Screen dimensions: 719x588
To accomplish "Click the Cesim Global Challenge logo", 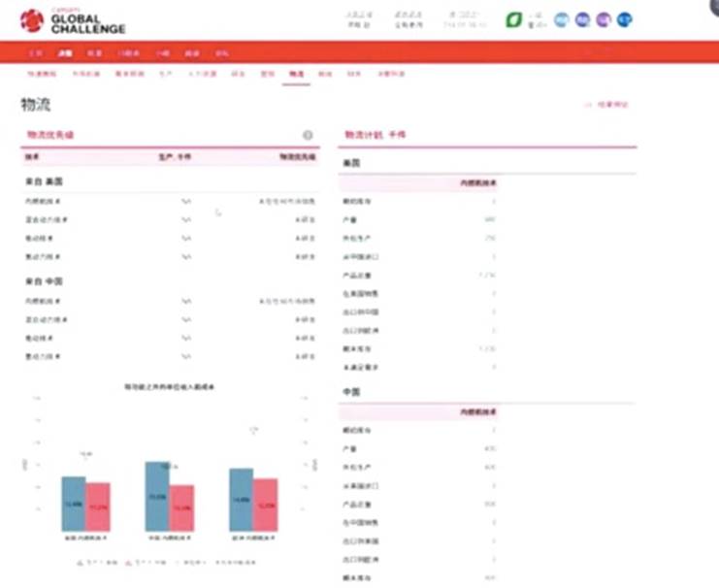I will tap(73, 20).
